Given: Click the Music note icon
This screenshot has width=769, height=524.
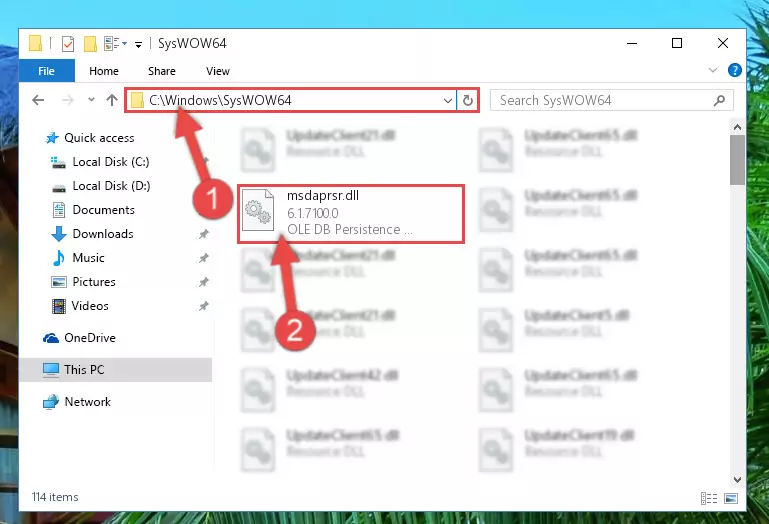Looking at the screenshot, I should [59, 258].
